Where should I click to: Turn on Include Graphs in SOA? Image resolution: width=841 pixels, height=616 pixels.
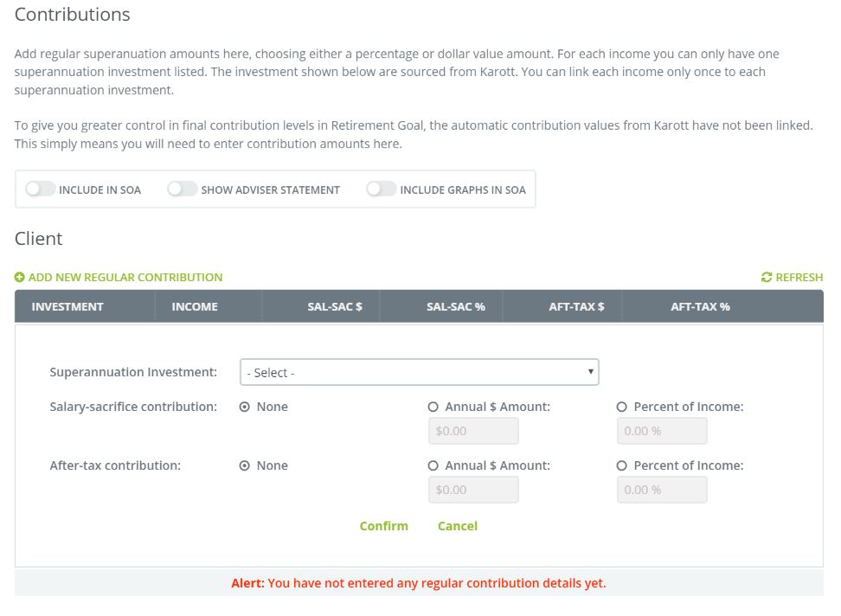click(381, 189)
